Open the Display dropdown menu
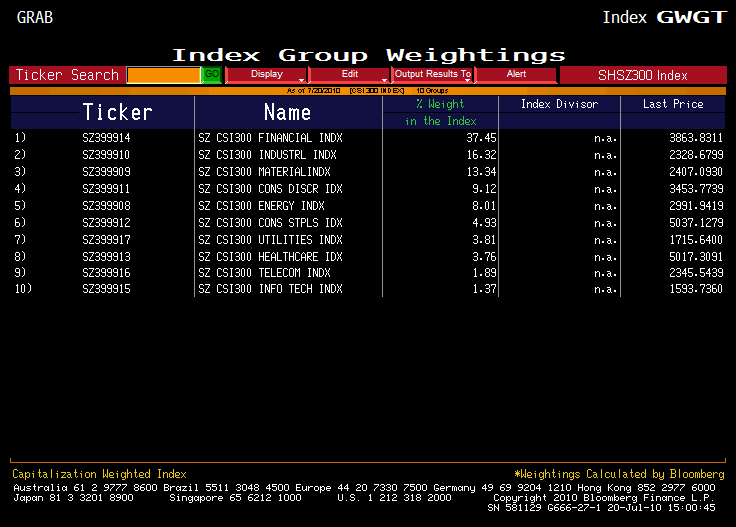The image size is (736, 527). tap(266, 75)
